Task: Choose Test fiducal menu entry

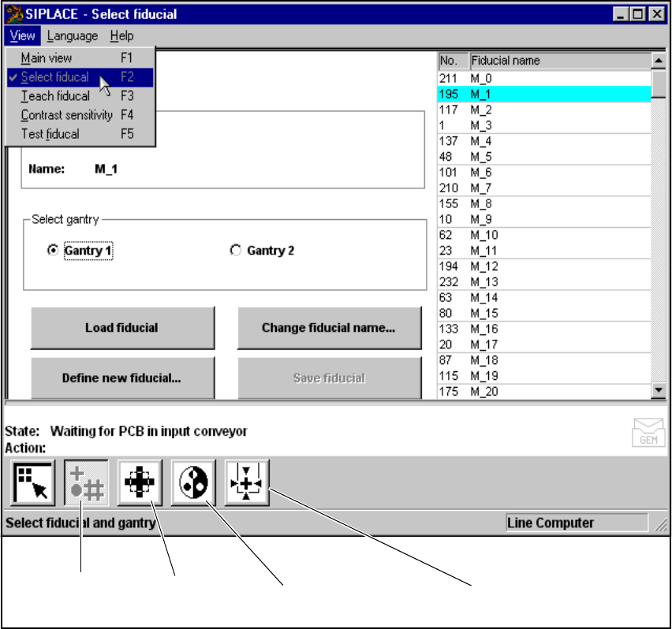Action: click(x=80, y=134)
